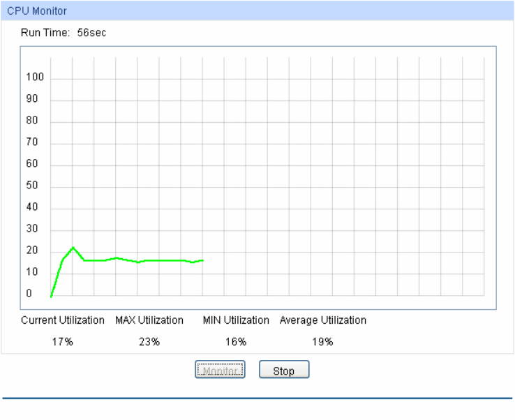
Task: Click the MAX Utilization label
Action: point(149,320)
